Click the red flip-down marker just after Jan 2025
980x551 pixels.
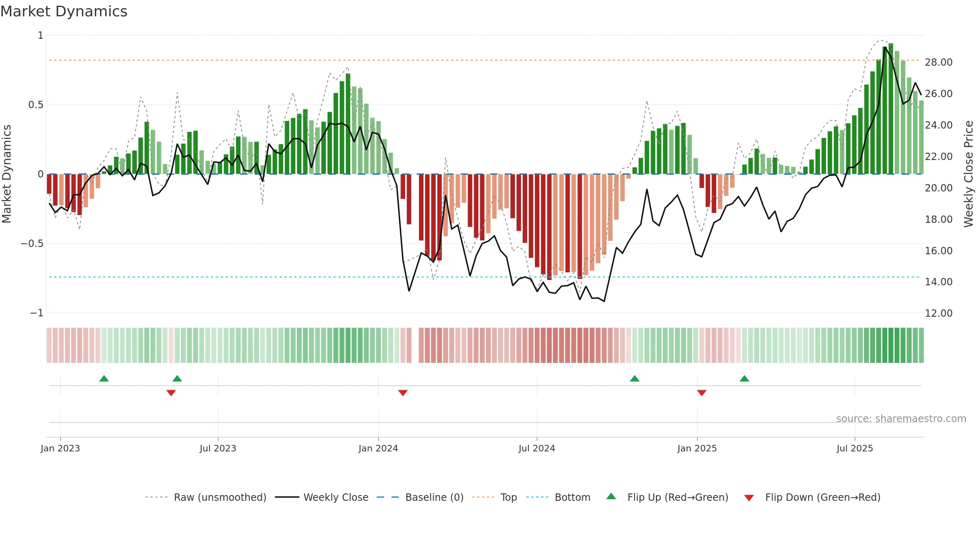point(702,393)
